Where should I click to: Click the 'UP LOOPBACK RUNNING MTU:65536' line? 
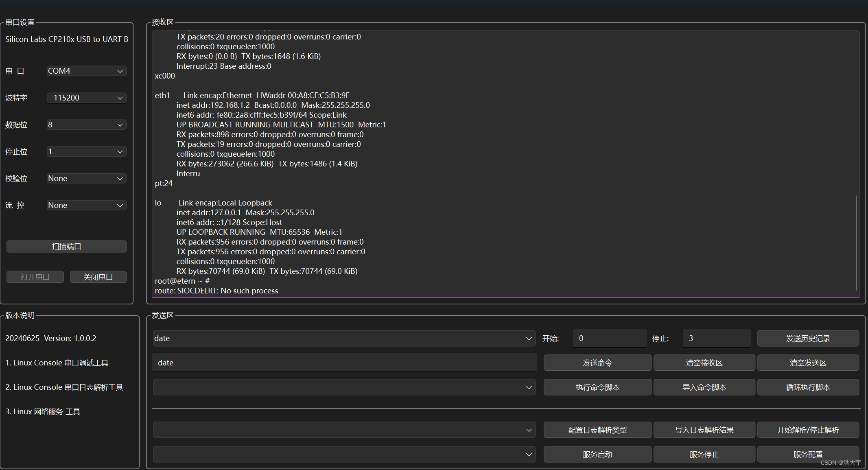click(259, 232)
